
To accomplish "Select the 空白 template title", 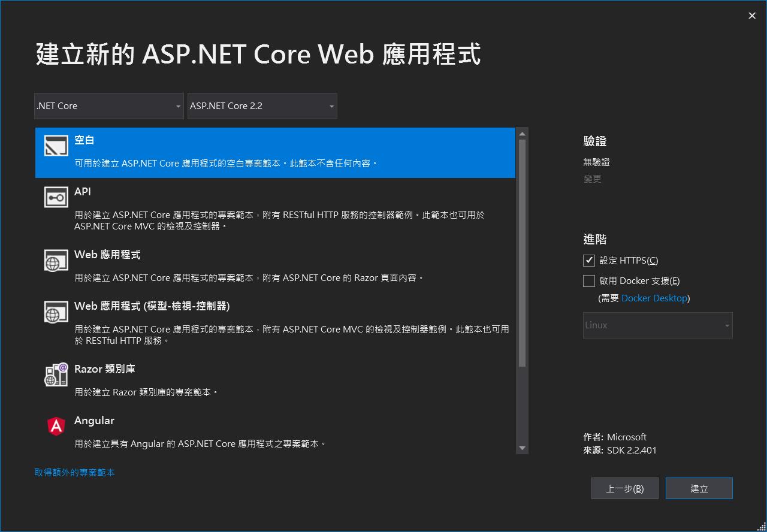I will tap(84, 140).
